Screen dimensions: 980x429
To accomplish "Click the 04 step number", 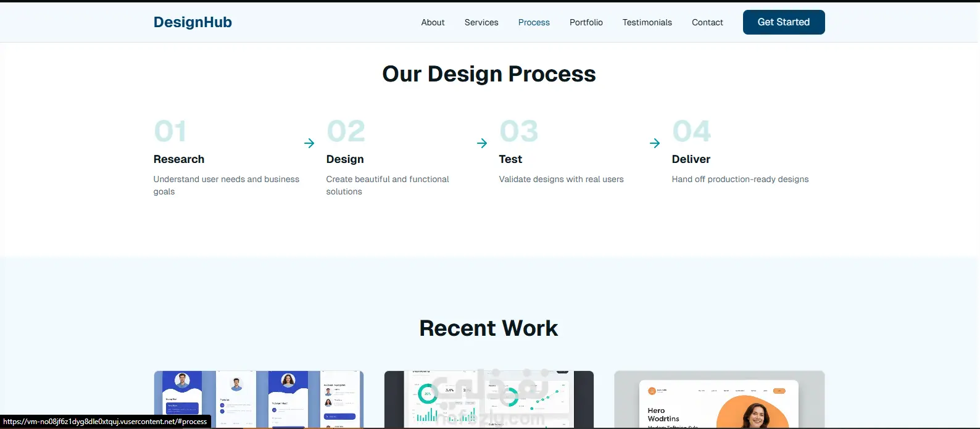I will (692, 131).
